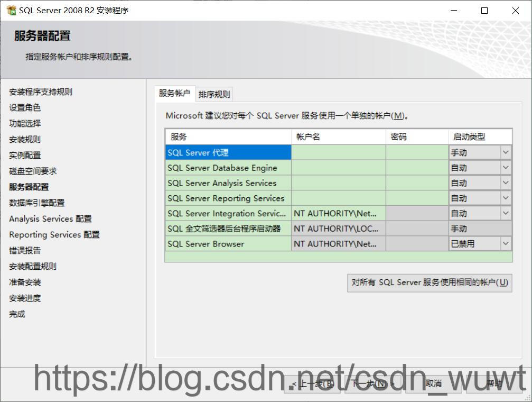
Task: Click password field for Database Engine
Action: pos(417,168)
